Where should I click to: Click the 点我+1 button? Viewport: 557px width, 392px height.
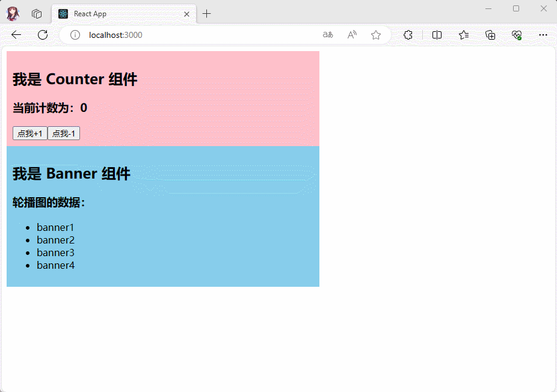pos(30,133)
